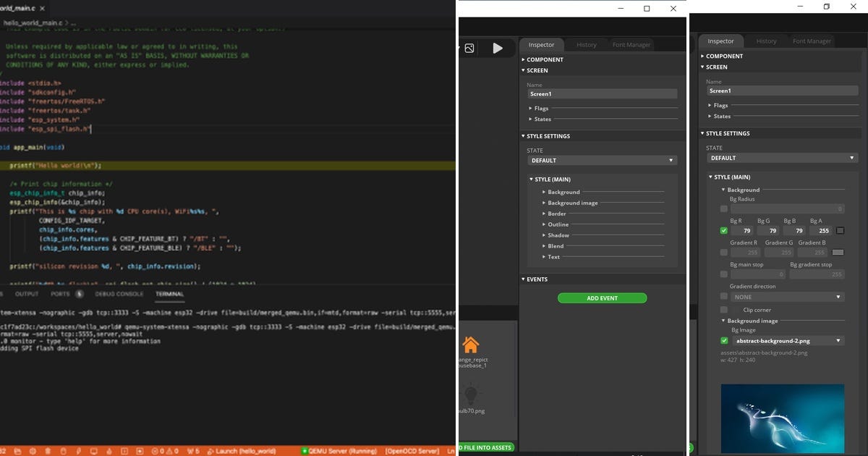Open the TERMINAL tab in VS Code
Viewport: 868px width, 456px height.
coord(170,294)
